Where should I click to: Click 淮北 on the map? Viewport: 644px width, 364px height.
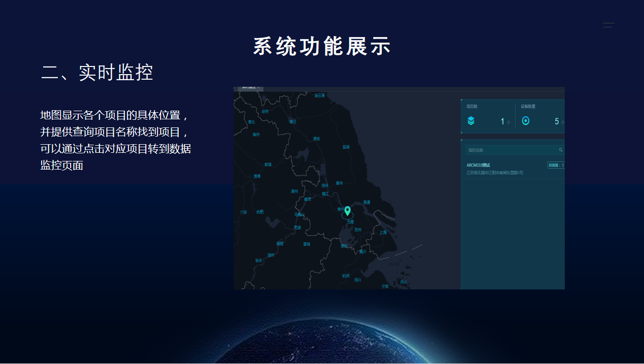pyautogui.click(x=251, y=122)
